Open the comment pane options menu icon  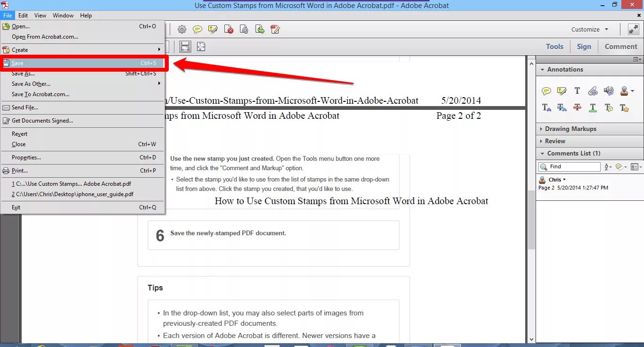pyautogui.click(x=638, y=59)
